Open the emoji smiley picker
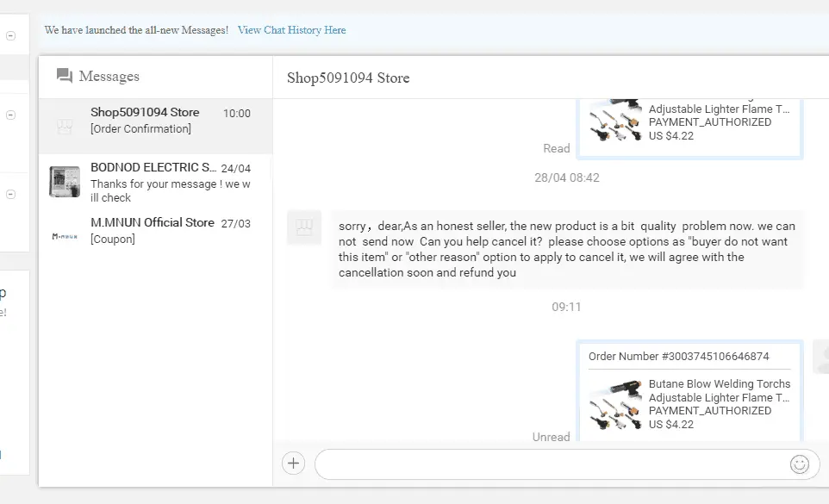This screenshot has height=504, width=829. pyautogui.click(x=800, y=464)
